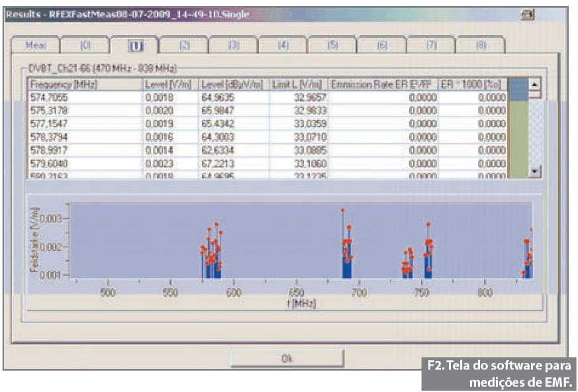578x392 pixels.
Task: Select the (2) tab
Action: coord(184,45)
